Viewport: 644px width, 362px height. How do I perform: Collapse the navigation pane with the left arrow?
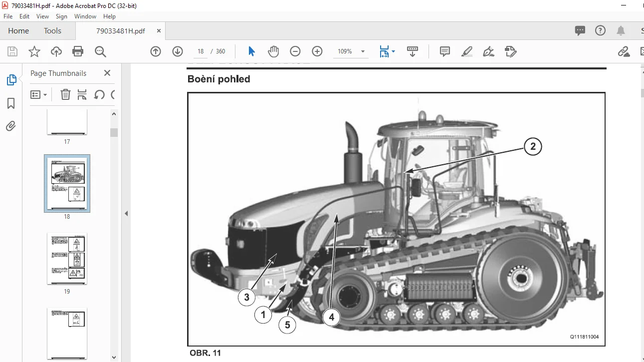(126, 213)
